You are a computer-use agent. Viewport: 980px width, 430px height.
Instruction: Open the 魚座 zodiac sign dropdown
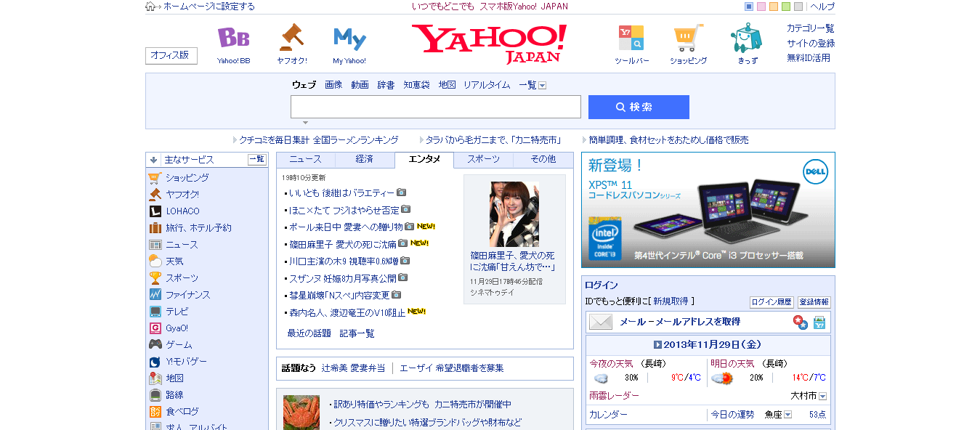tap(787, 415)
